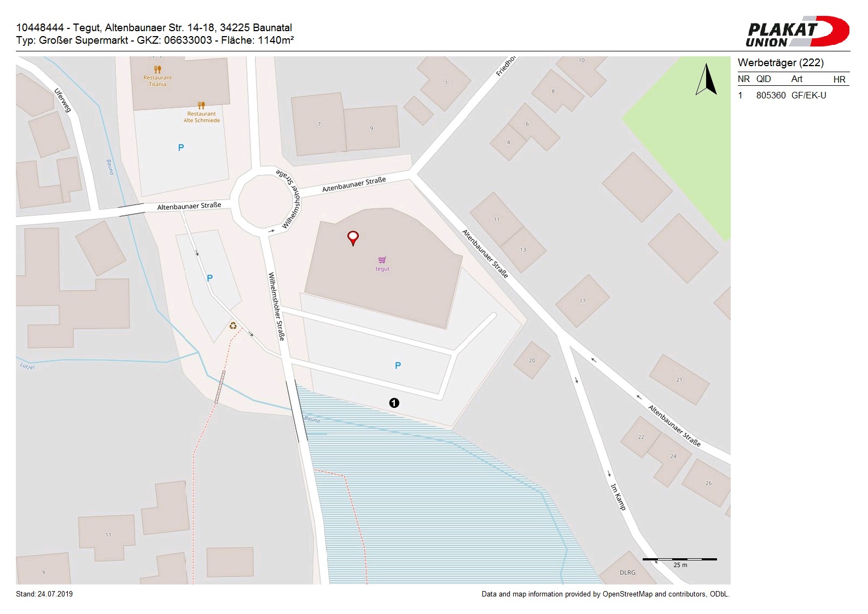Screen dimensions: 868x614
Task: Click the DLRG building label
Action: (627, 572)
